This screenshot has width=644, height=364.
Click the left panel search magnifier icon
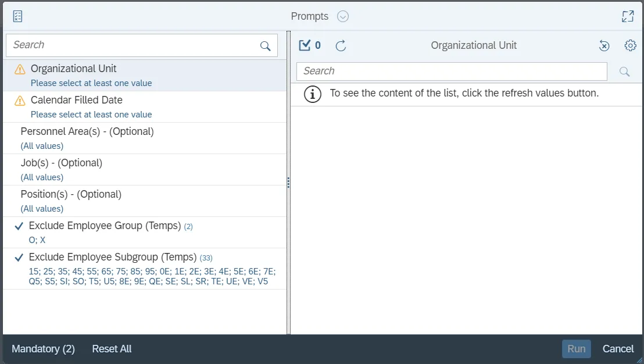pos(266,46)
